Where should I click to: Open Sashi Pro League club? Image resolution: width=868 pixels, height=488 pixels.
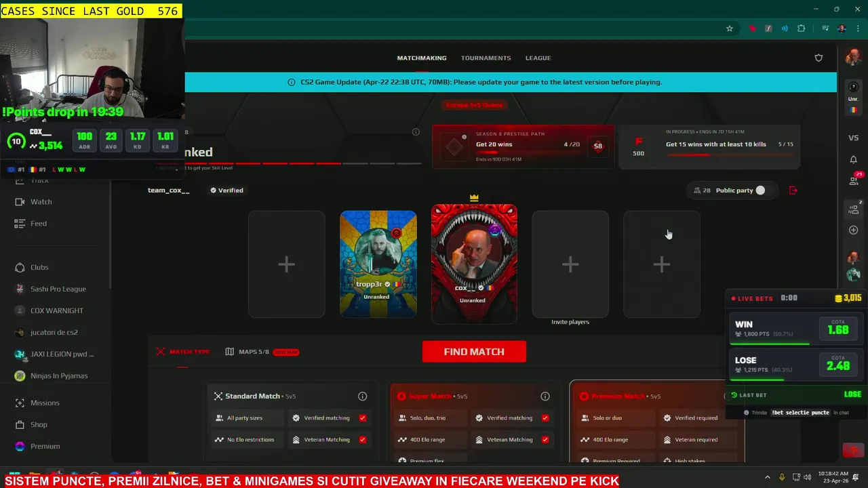point(58,289)
